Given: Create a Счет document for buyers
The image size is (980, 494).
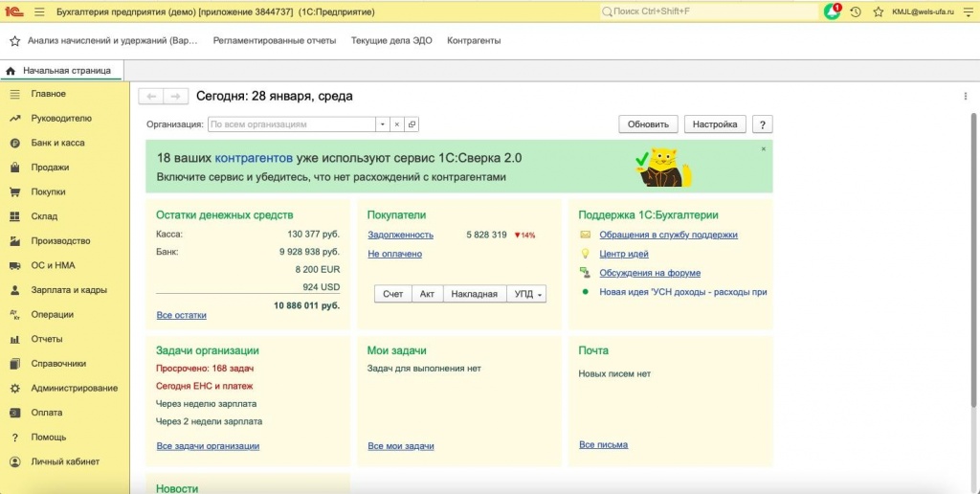Looking at the screenshot, I should [393, 294].
